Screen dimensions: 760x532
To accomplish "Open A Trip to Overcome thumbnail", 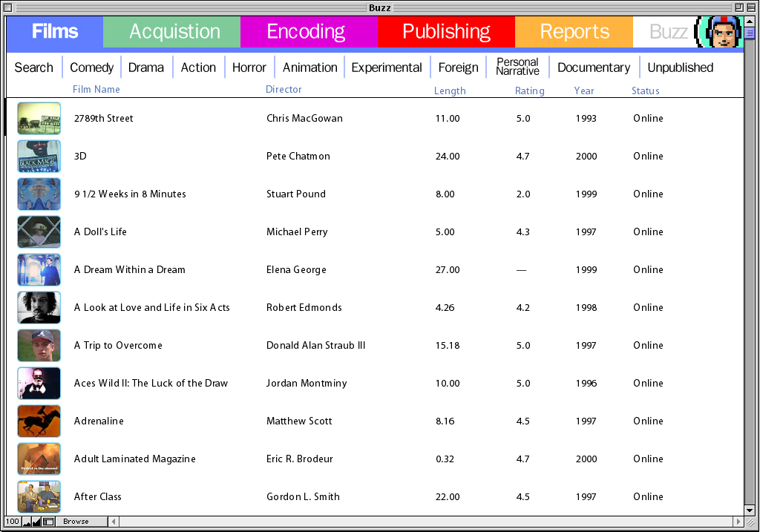I will [39, 345].
